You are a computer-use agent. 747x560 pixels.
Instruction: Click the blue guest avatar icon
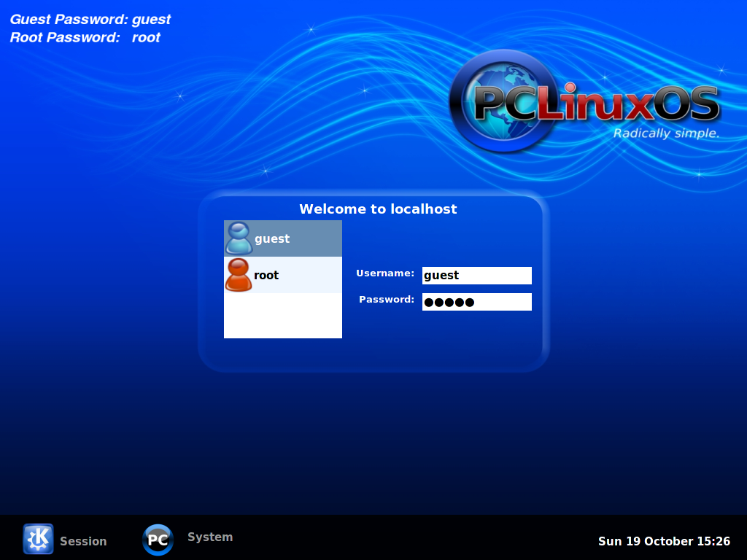click(x=239, y=238)
